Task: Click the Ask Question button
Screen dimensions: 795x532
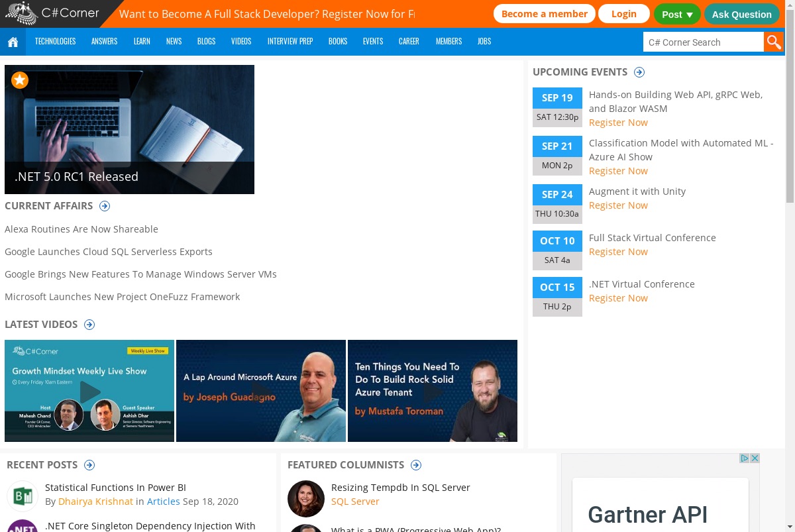Action: pos(742,14)
